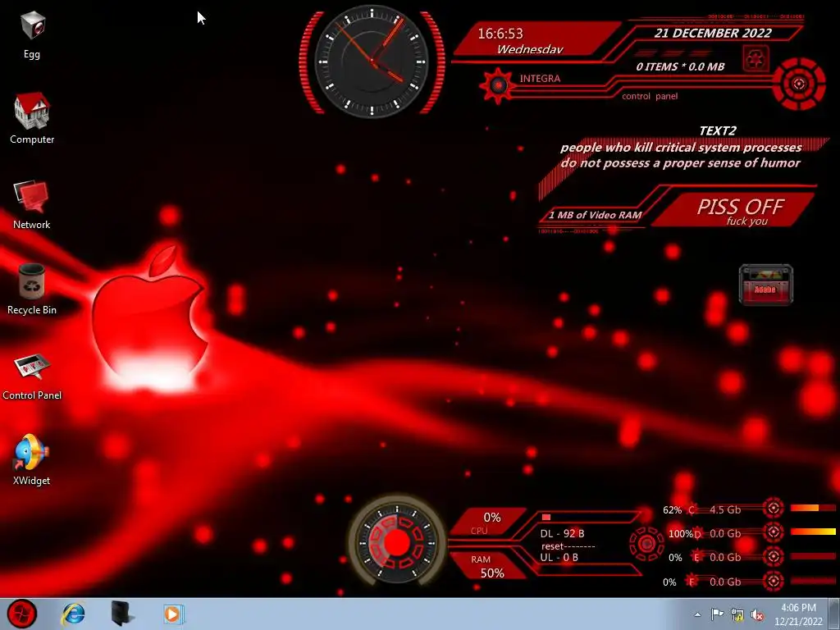Click drive D usage bar
The image size is (840, 630).
click(813, 532)
